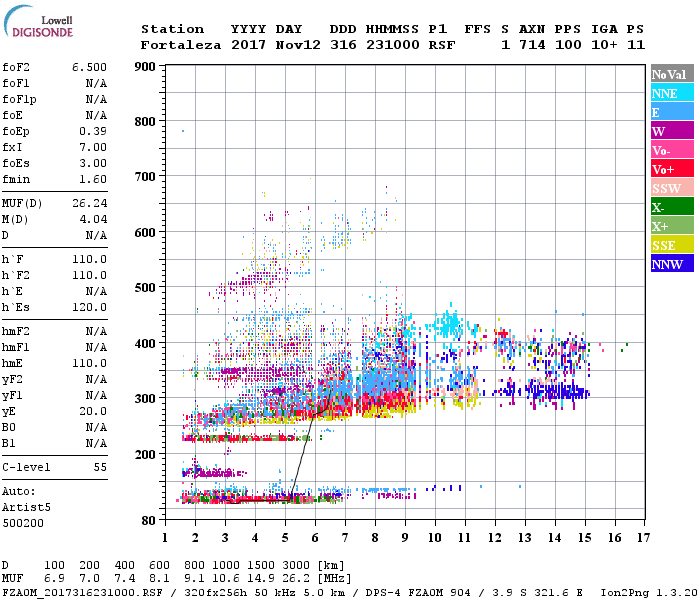Click the PPS value 100
This screenshot has height=600, width=700.
pos(568,45)
